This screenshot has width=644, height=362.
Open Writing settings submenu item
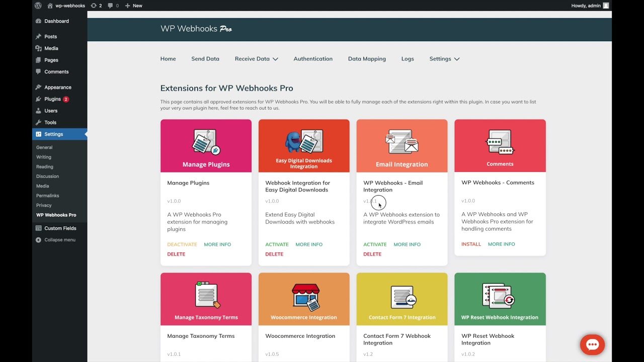point(44,157)
